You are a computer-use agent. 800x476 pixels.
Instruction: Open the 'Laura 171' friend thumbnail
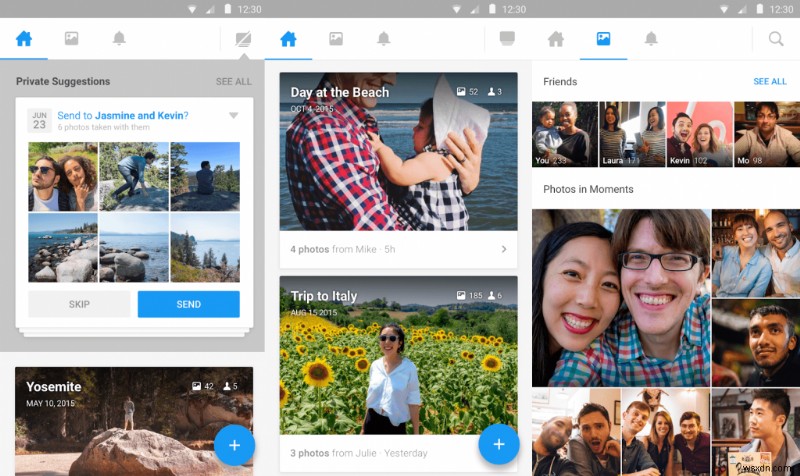[633, 134]
